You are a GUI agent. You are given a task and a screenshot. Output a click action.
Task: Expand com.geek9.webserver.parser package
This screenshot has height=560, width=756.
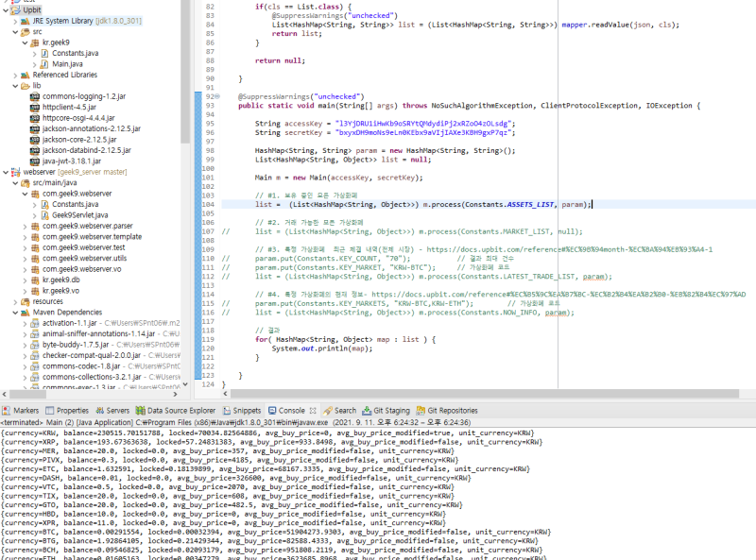point(25,226)
